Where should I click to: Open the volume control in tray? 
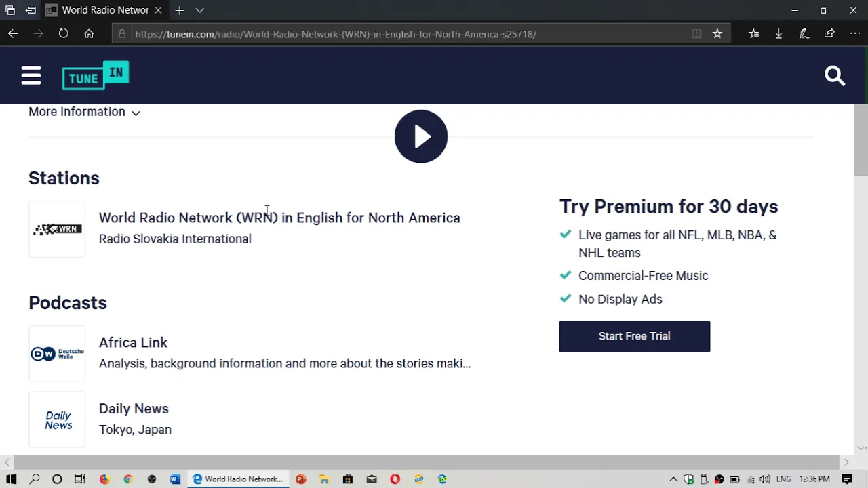[x=765, y=479]
